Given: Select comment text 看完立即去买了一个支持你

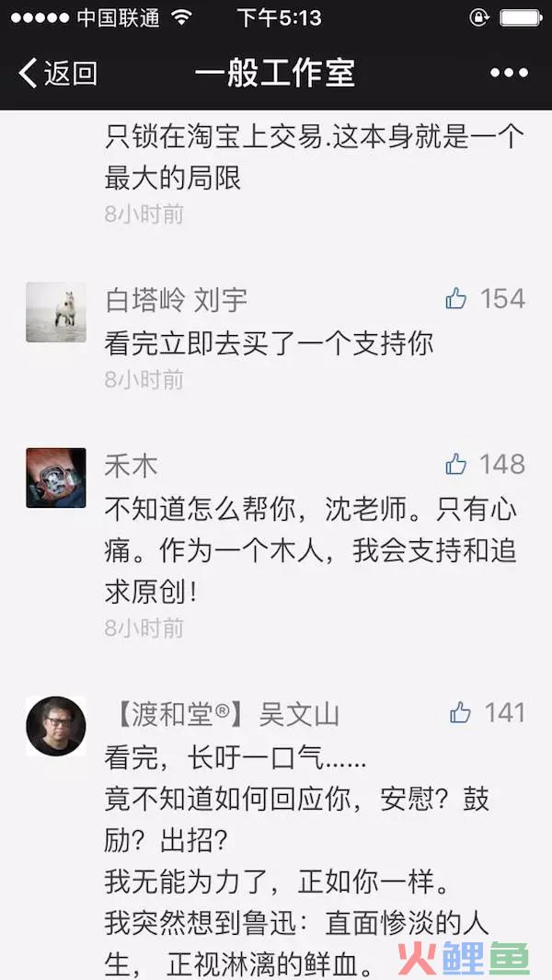Looking at the screenshot, I should coord(269,344).
